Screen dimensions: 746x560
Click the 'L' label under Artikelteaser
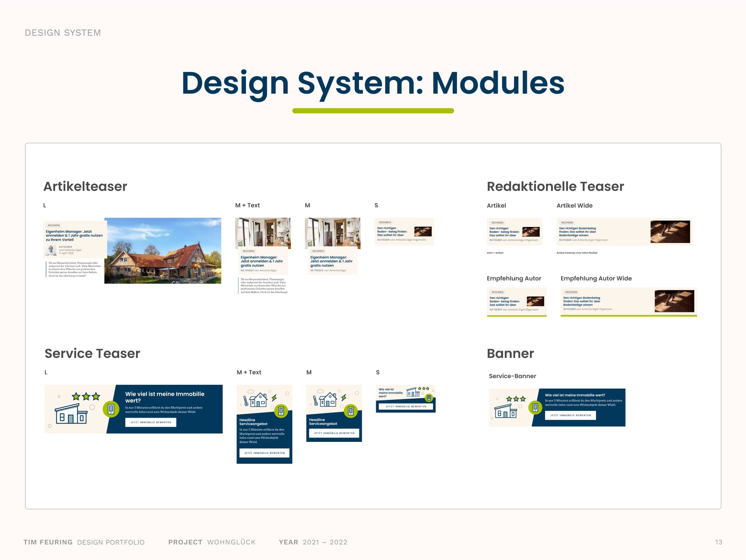(x=45, y=206)
